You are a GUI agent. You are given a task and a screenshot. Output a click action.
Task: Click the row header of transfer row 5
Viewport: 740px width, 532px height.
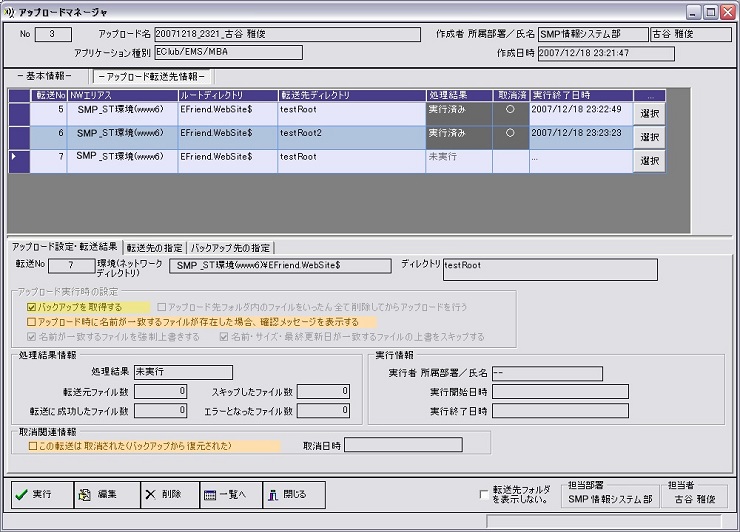point(19,114)
